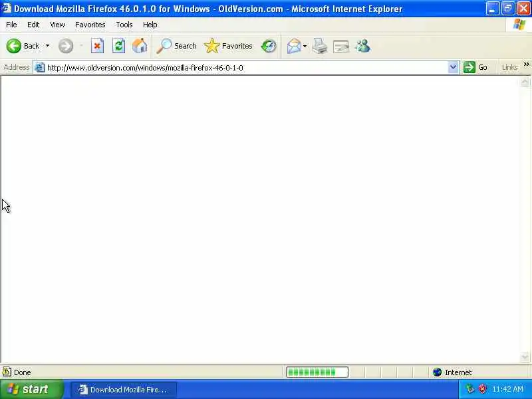Click the IE icon in the title bar
Screen dimensions: 532x399
click(7, 8)
